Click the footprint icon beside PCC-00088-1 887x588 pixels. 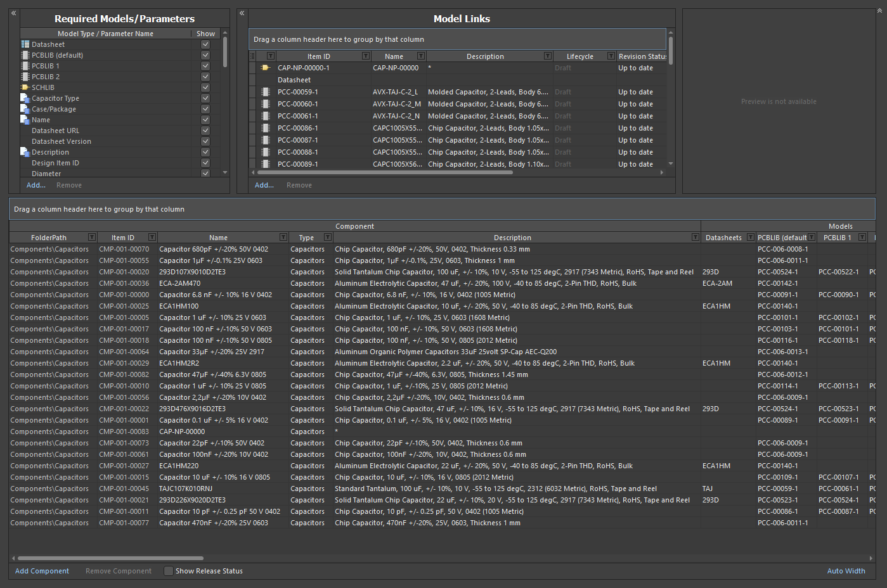tap(266, 152)
